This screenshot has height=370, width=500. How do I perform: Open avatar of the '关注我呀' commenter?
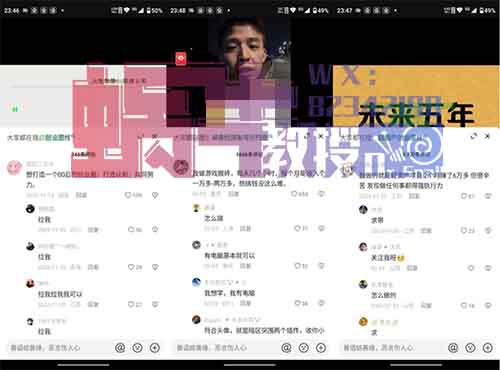[x=363, y=247]
